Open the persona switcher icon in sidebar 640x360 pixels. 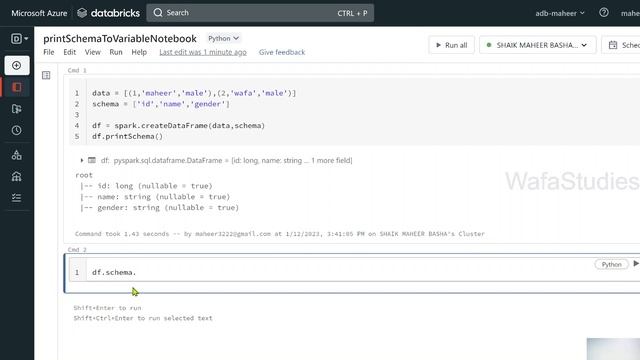[x=19, y=39]
